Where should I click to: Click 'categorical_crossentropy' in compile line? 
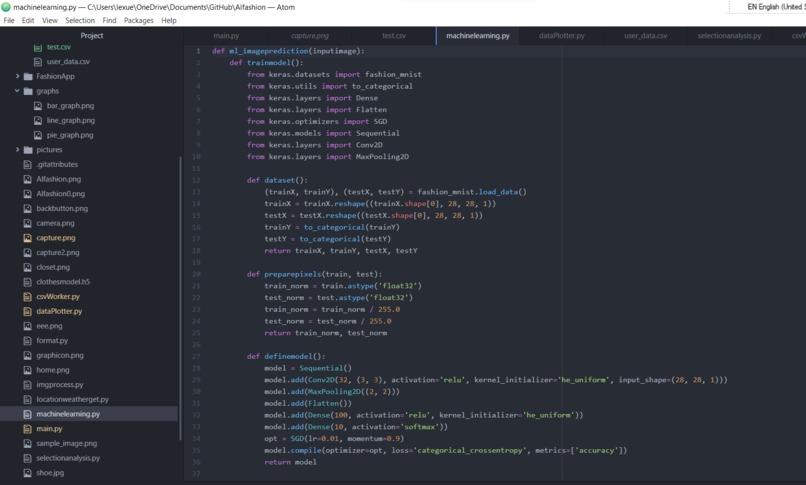click(x=470, y=451)
